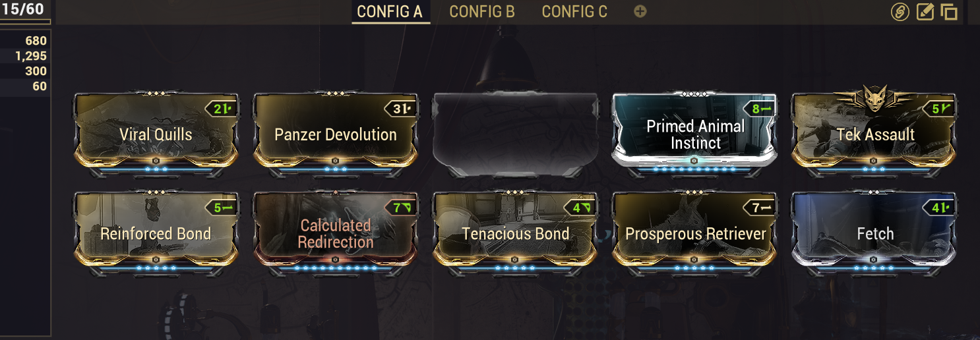980x340 pixels.
Task: Switch to the Config B tab
Action: click(x=482, y=11)
